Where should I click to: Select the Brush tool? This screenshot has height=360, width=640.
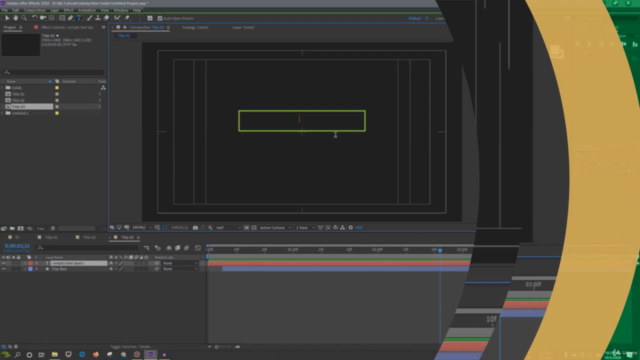[89, 18]
